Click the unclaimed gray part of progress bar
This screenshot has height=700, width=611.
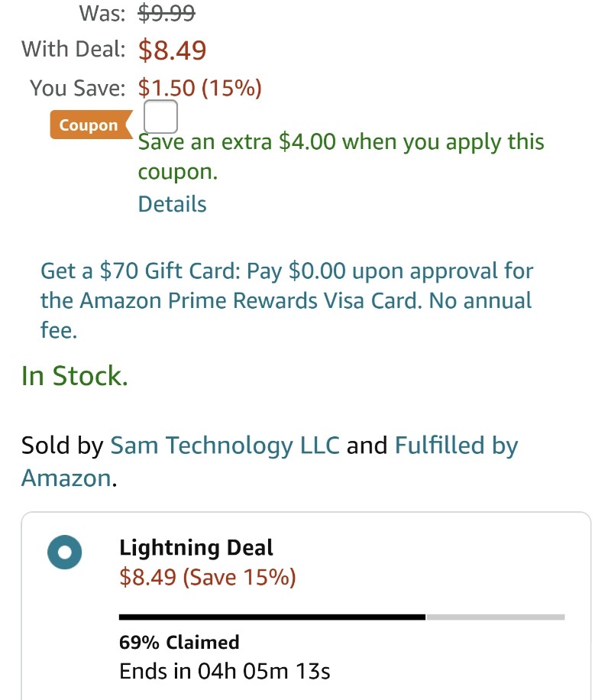(496, 617)
